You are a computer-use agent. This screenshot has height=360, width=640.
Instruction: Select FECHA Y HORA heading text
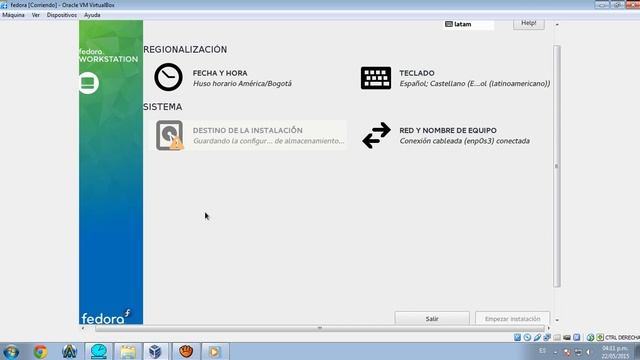(x=220, y=73)
